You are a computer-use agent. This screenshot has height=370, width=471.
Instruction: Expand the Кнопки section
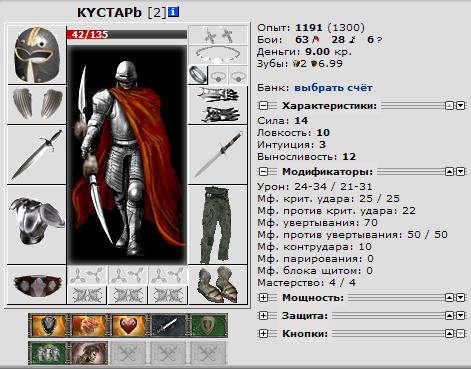pyautogui.click(x=263, y=333)
